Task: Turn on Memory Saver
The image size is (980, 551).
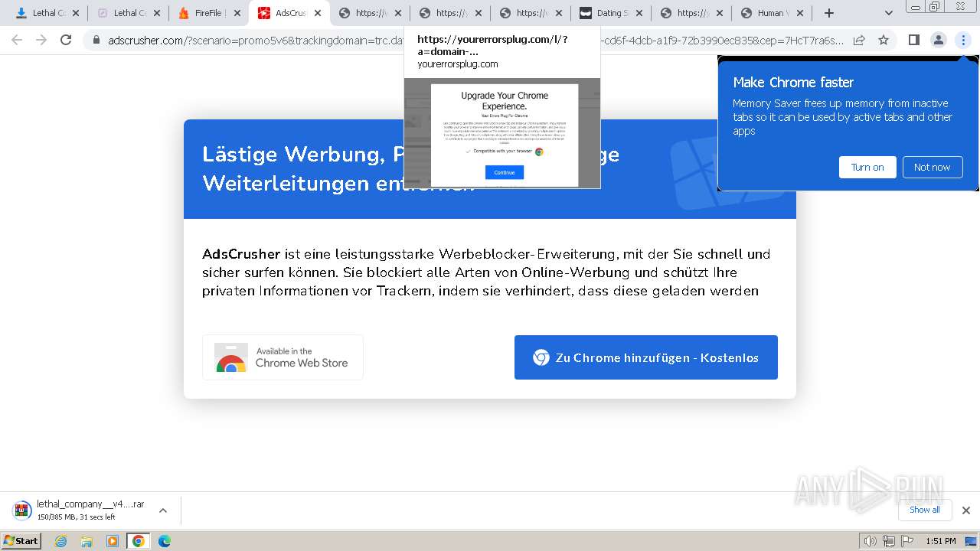Action: pos(867,167)
